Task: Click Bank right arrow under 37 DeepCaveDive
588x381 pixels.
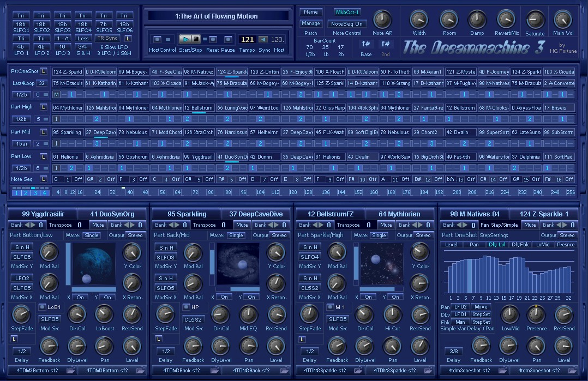Action: [277, 225]
